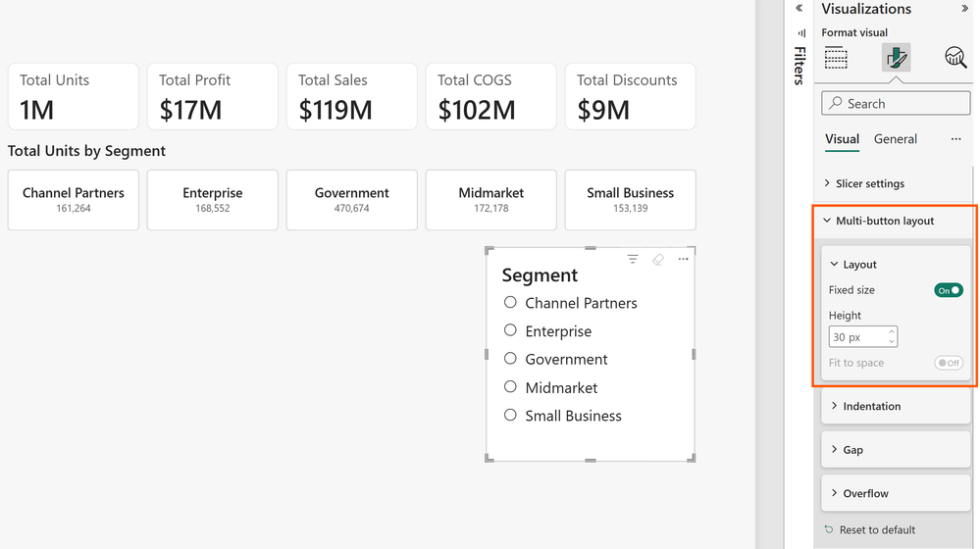The image size is (980, 549).
Task: Select the Enterprise radio button
Action: 510,330
